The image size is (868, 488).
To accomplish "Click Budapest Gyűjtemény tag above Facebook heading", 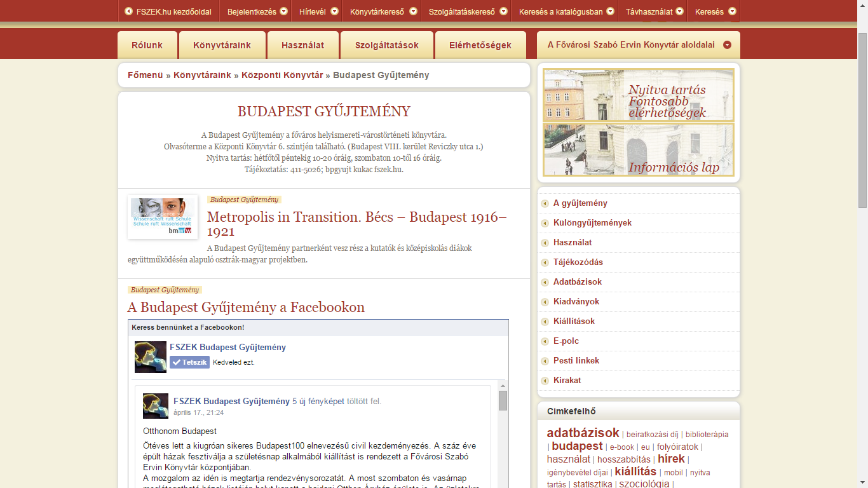I will 165,290.
